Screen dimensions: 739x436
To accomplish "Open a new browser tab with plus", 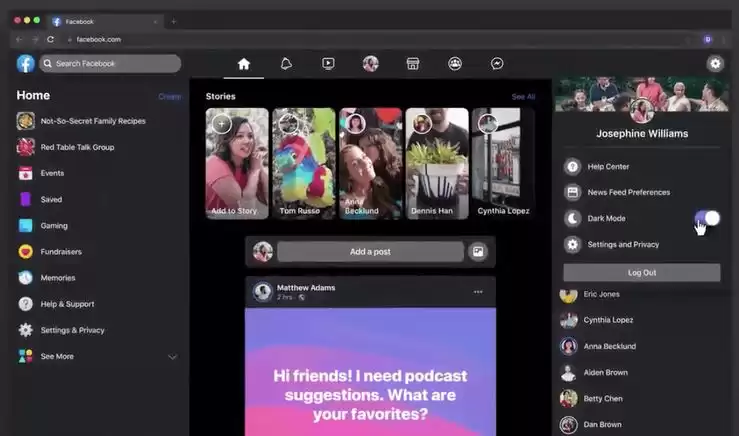I will coord(173,22).
